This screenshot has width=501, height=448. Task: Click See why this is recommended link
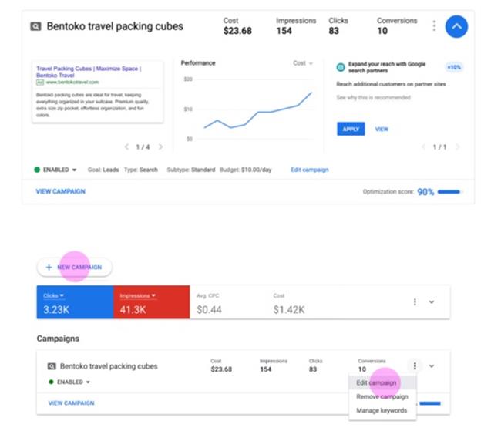tap(373, 97)
